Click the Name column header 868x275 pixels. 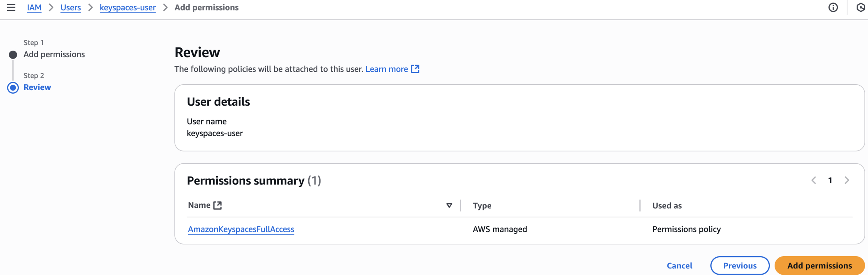click(x=199, y=205)
